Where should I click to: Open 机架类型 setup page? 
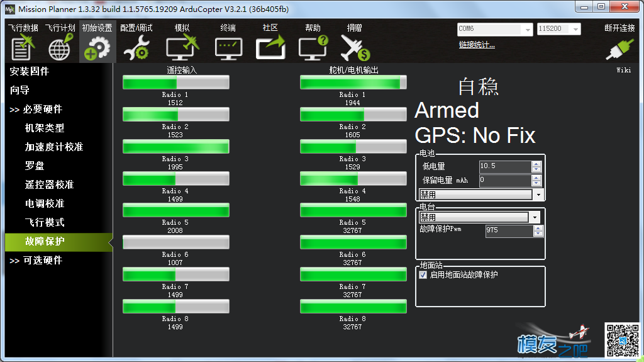45,128
